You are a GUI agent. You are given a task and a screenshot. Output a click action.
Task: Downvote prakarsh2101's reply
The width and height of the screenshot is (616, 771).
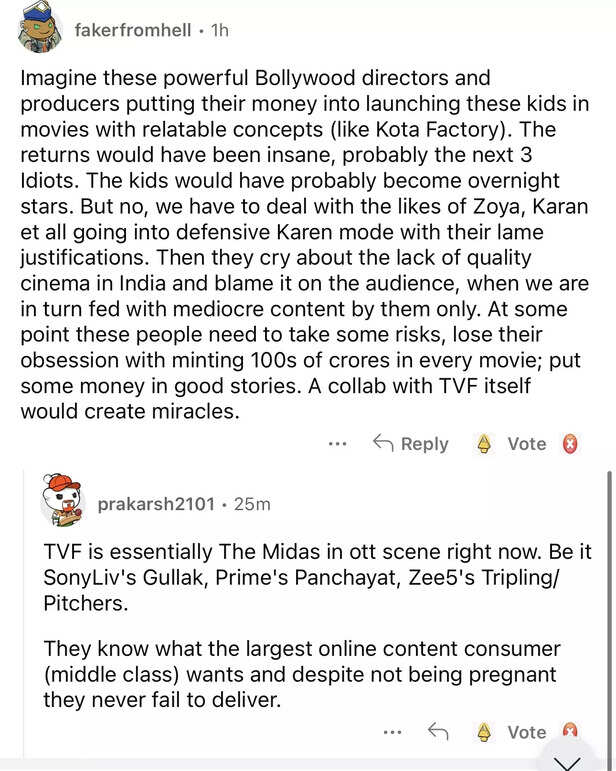pyautogui.click(x=572, y=732)
